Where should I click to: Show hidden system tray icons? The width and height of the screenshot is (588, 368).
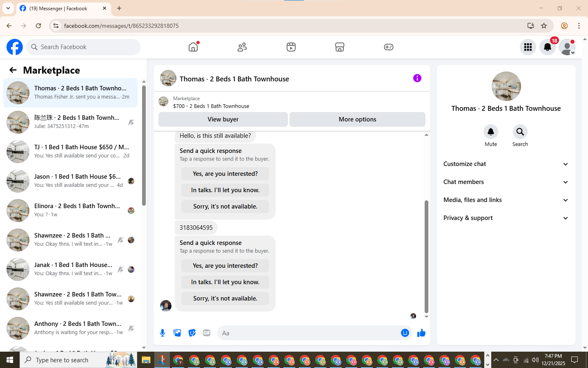pyautogui.click(x=496, y=360)
